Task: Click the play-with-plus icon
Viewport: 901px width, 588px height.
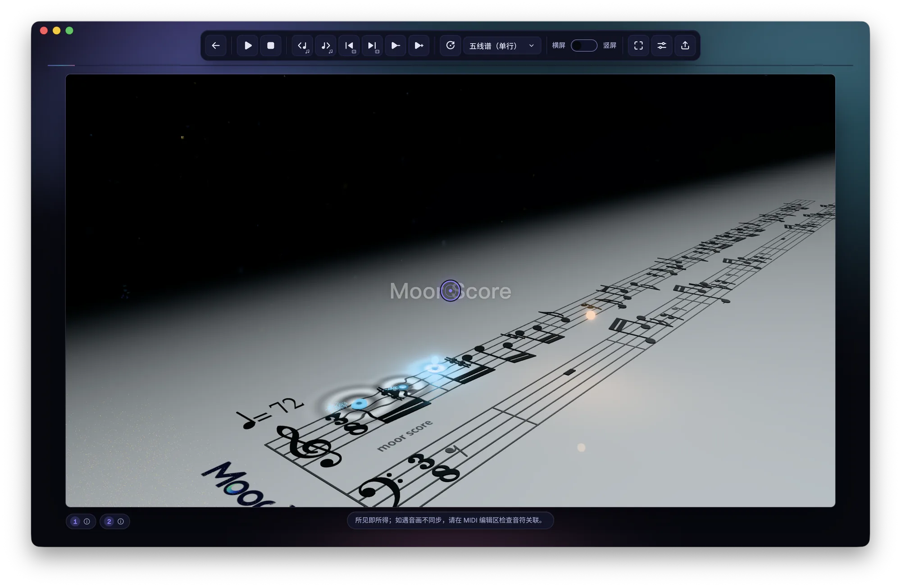Action: (x=419, y=46)
